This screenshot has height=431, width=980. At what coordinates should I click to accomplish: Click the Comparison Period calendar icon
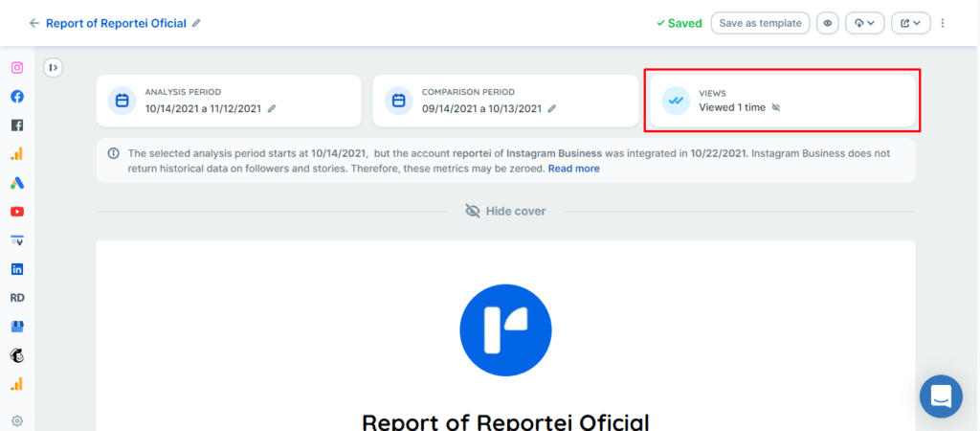click(x=399, y=101)
